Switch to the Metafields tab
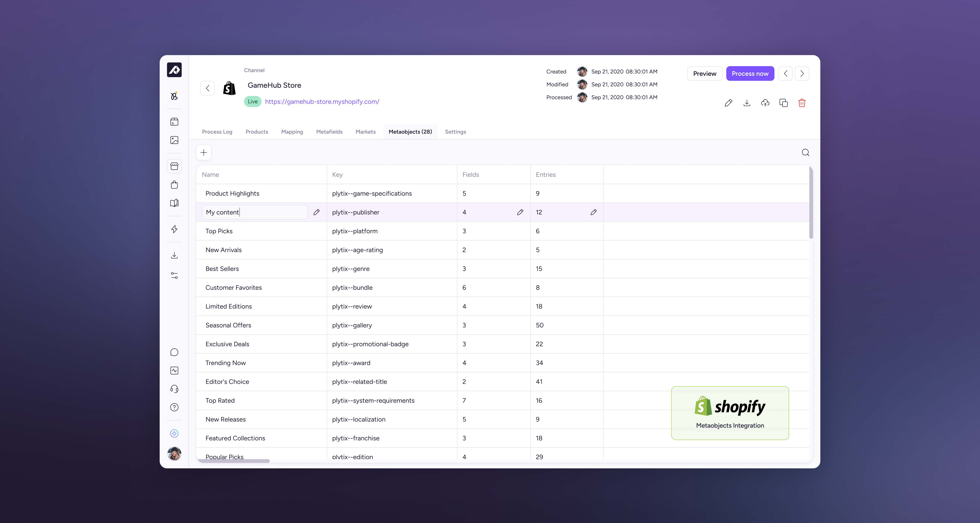 (x=329, y=132)
